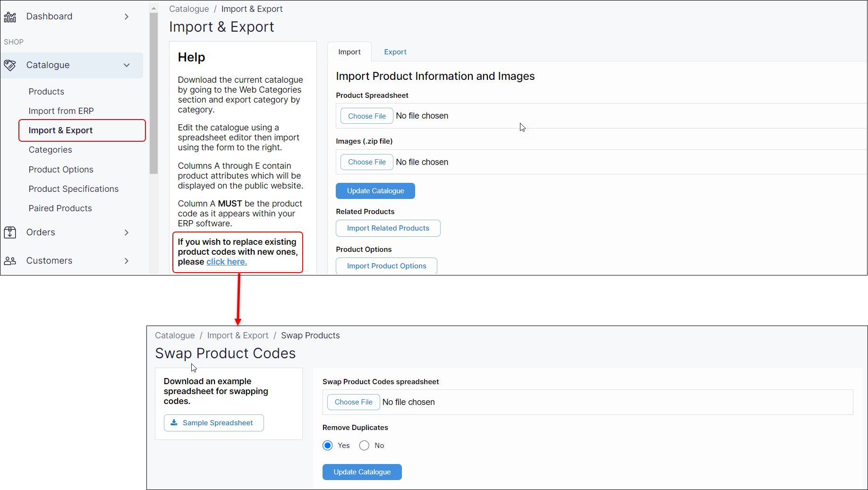
Task: Click the Customers people icon
Action: pos(10,261)
